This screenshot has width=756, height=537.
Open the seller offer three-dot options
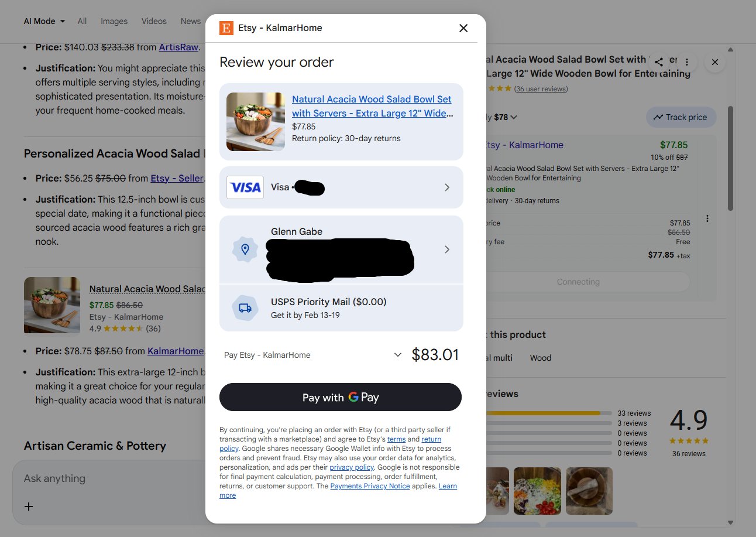point(707,218)
